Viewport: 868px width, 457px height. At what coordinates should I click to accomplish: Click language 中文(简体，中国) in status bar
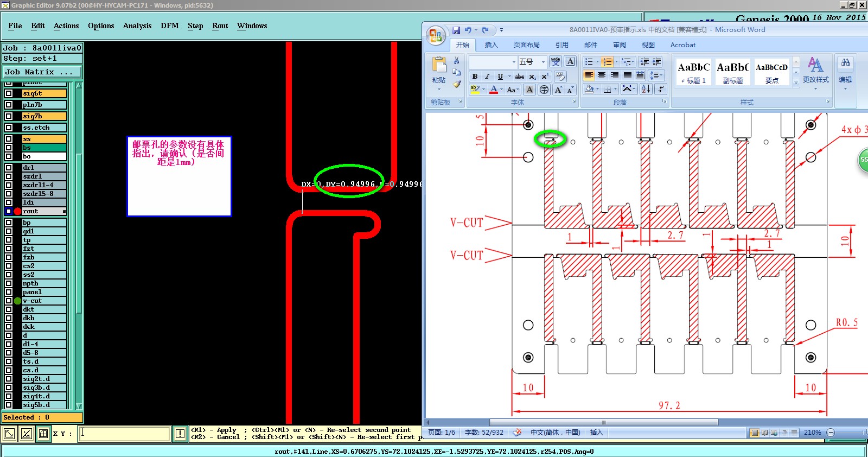coord(555,433)
